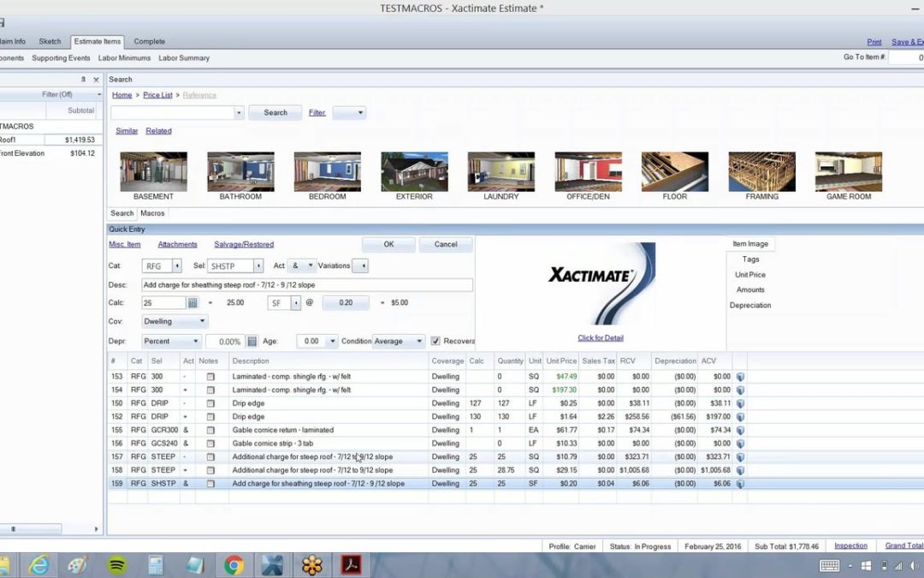Viewport: 924px width, 578px height.
Task: Click the blue item icon on row 159
Action: (x=740, y=484)
